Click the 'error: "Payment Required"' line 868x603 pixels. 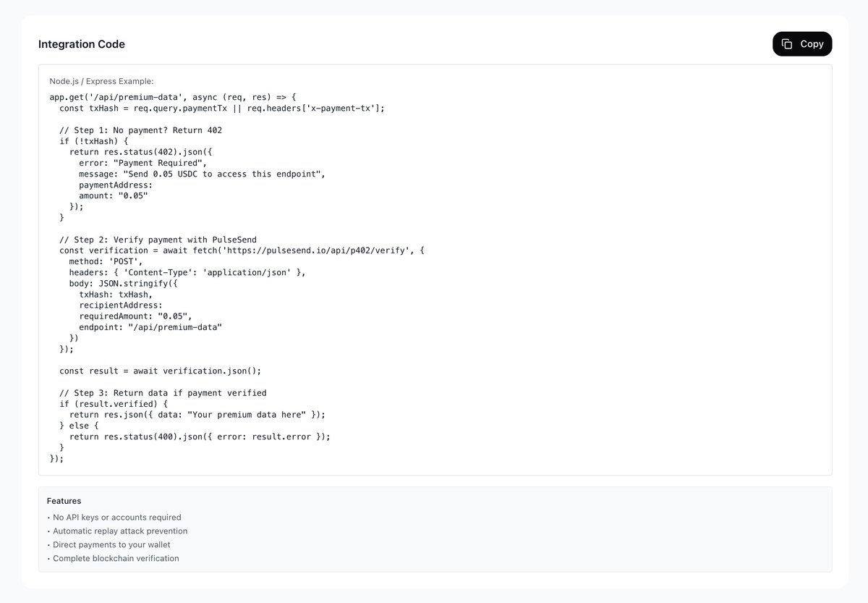pyautogui.click(x=143, y=163)
